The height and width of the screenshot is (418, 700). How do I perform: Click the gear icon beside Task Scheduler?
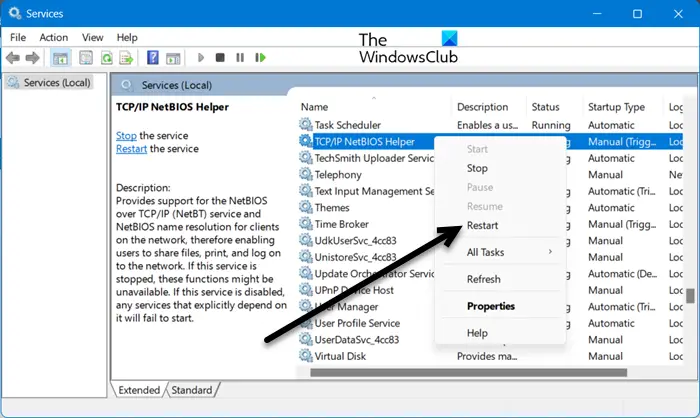point(306,125)
